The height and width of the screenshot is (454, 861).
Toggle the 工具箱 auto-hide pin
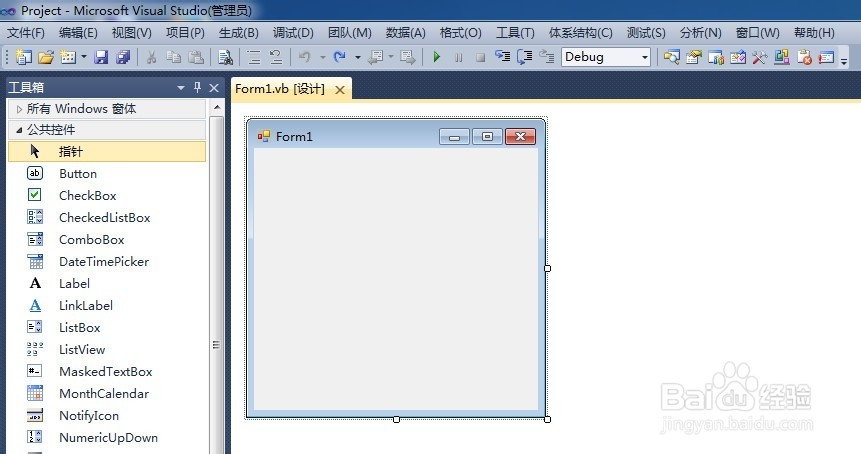coord(197,87)
